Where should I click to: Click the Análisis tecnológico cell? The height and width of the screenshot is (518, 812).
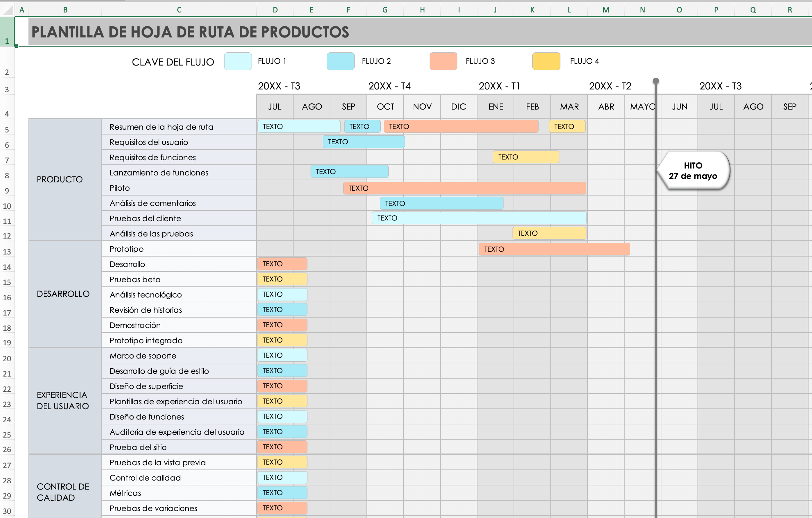click(x=179, y=295)
